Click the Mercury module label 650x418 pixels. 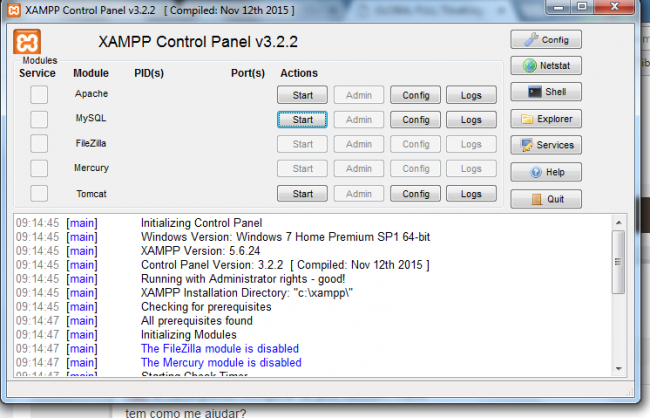point(91,168)
